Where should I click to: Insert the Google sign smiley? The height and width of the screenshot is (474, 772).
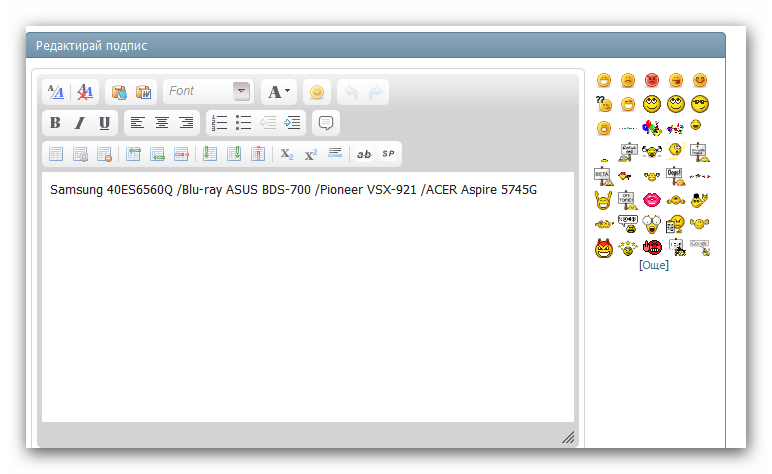click(x=700, y=248)
